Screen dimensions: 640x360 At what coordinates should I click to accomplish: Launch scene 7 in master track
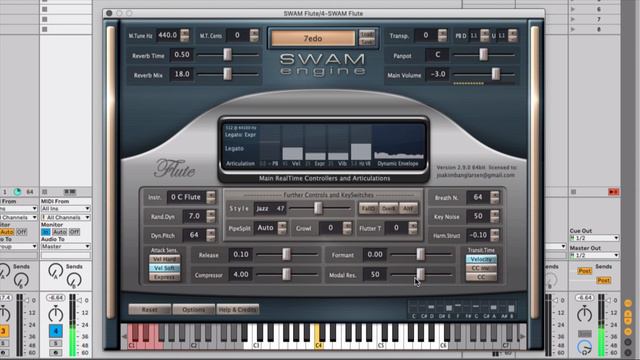point(572,19)
